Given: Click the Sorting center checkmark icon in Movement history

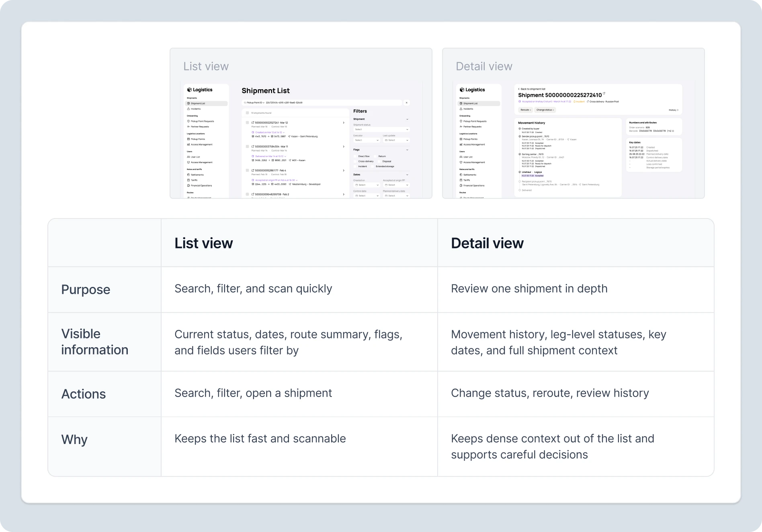Looking at the screenshot, I should coord(520,154).
